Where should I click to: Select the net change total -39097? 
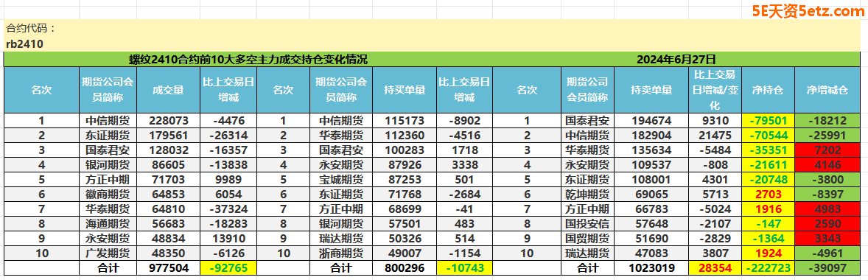tap(827, 267)
